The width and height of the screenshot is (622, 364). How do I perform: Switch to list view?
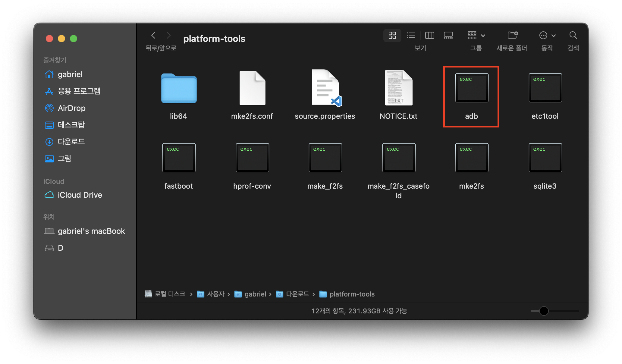(411, 36)
